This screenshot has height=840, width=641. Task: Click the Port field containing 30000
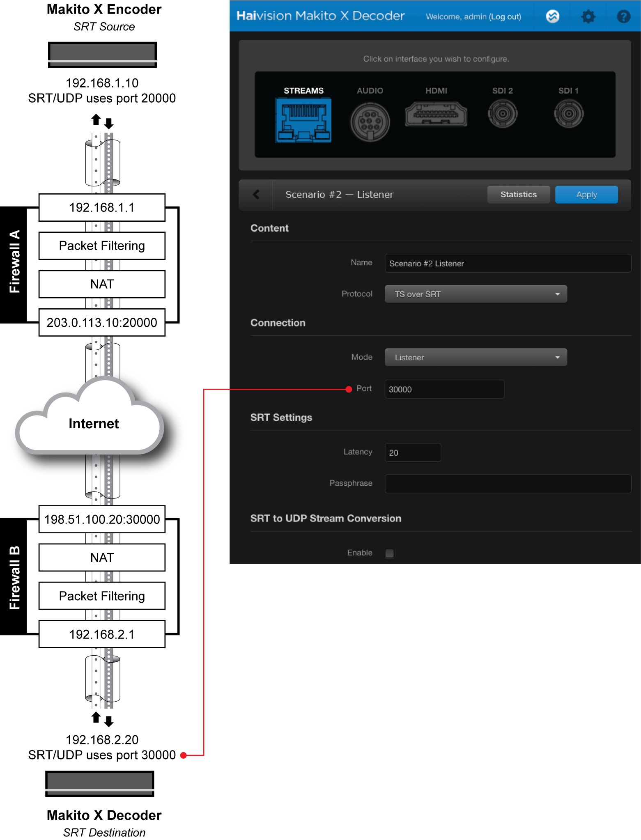tap(444, 389)
